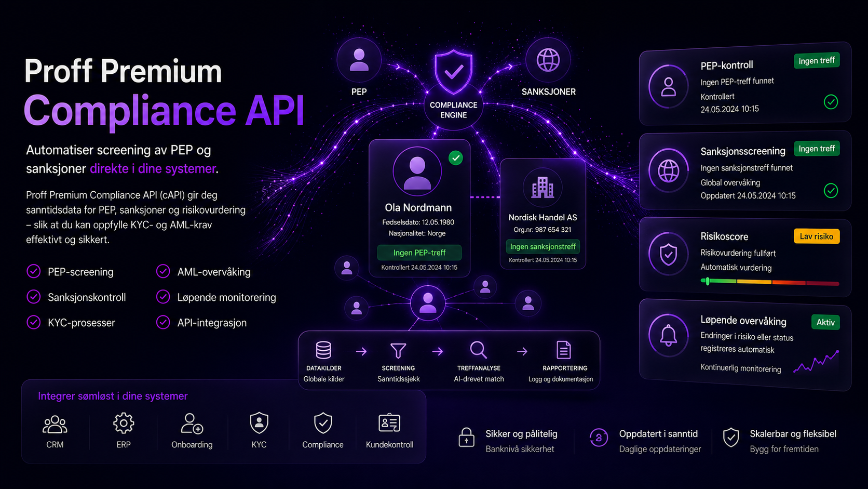Click the checkmark beside Sanksjonskontroll

[34, 297]
